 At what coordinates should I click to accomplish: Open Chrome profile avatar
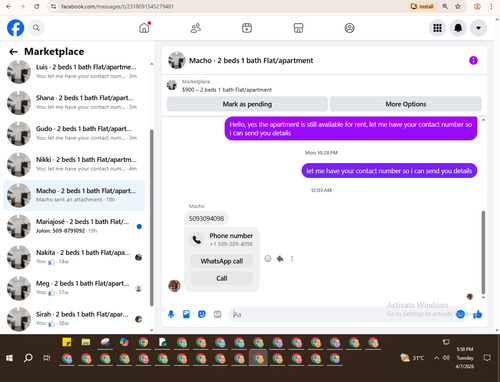tap(477, 6)
